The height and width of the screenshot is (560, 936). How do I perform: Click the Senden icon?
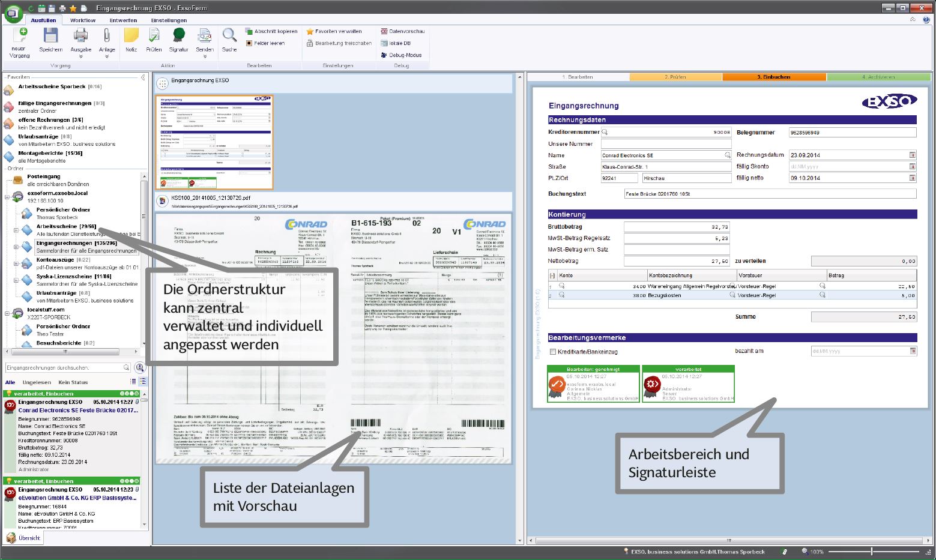click(205, 36)
